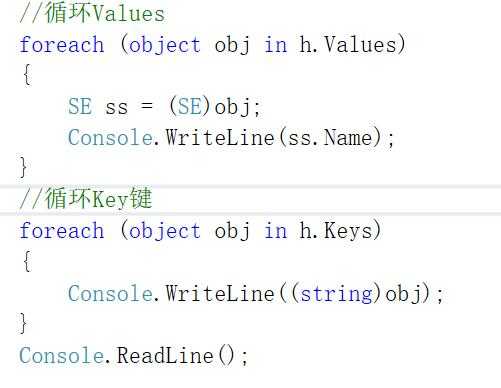Viewport: 501px width, 388px height.
Task: Click the opening brace of second loop
Action: (28, 261)
